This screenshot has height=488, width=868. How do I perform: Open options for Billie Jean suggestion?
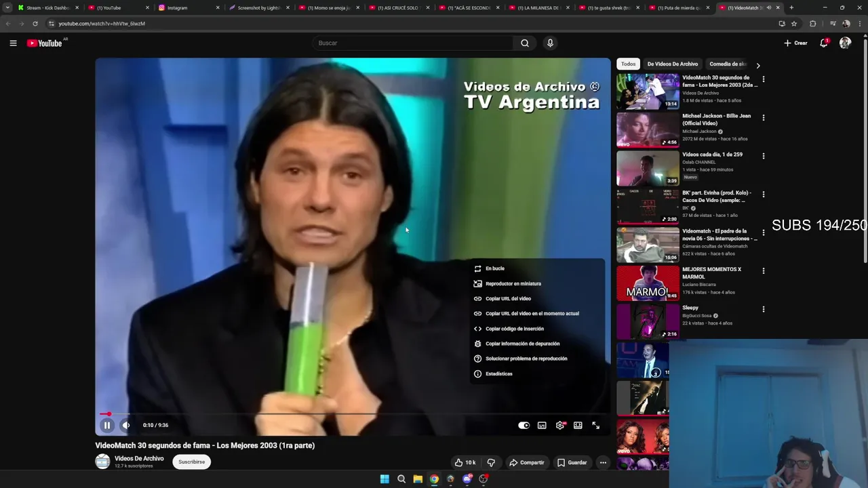[764, 117]
